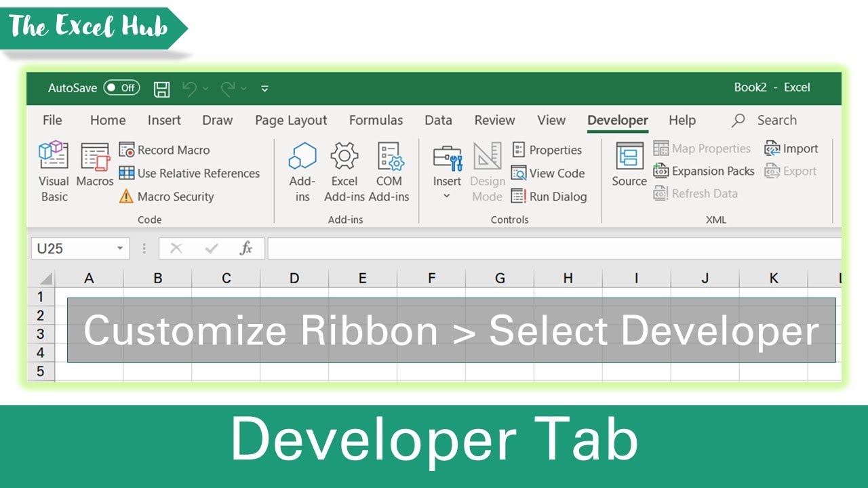868x488 pixels.
Task: Switch to the Page Layout tab
Action: (x=291, y=120)
